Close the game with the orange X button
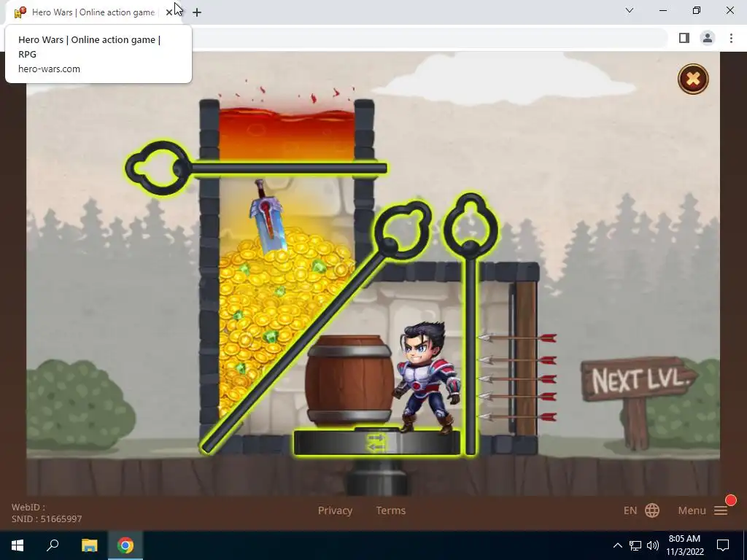This screenshot has width=747, height=560. (x=693, y=79)
